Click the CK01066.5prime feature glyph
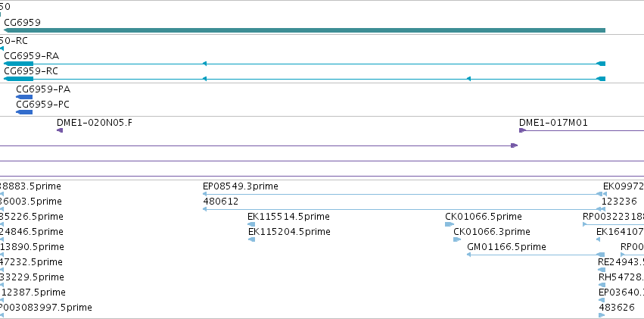This screenshot has height=319, width=644. [x=450, y=224]
